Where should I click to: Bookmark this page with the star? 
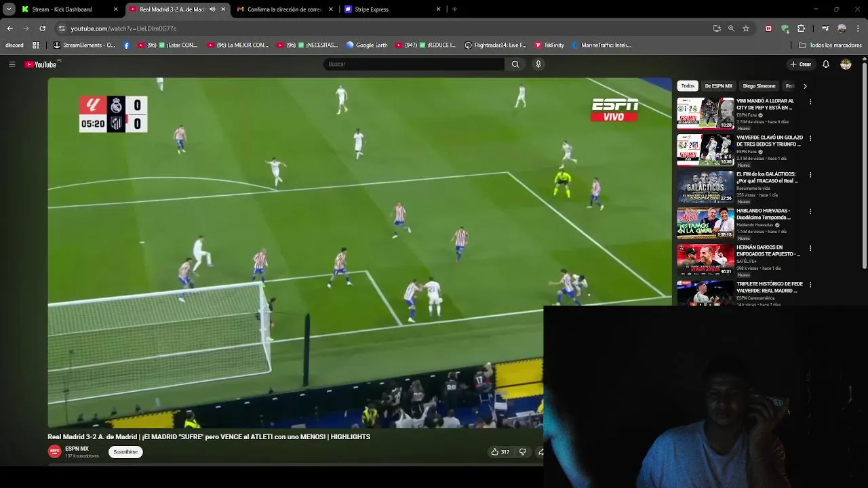pos(746,28)
